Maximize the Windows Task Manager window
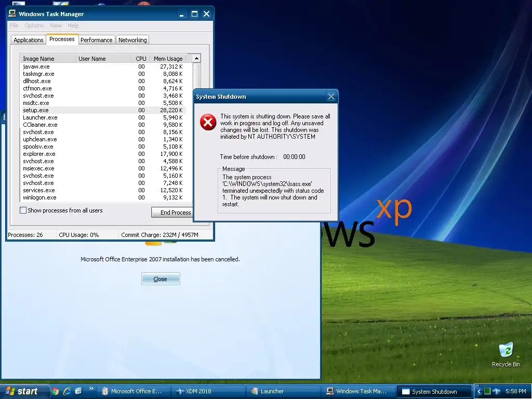Viewport: 532px width, 399px height. tap(194, 14)
